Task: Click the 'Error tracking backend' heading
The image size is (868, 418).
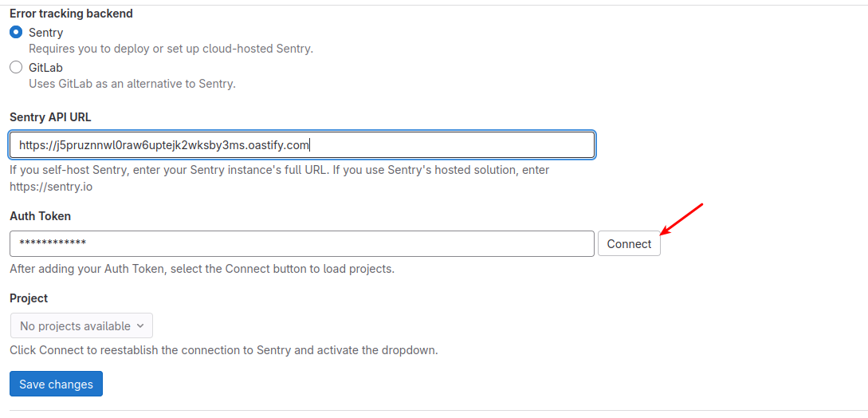Action: (71, 14)
